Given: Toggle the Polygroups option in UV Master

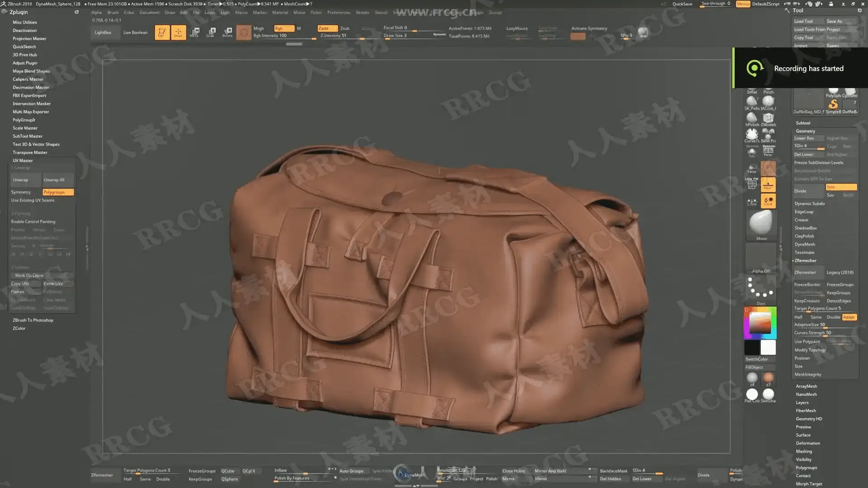Looking at the screenshot, I should coord(58,192).
